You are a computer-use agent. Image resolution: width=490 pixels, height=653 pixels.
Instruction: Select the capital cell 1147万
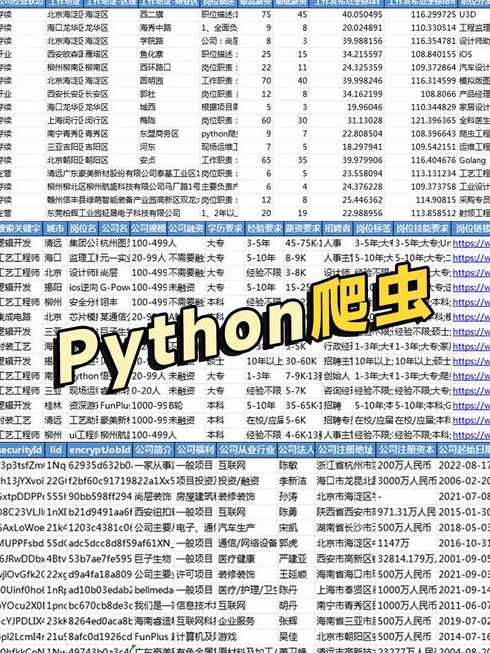click(393, 543)
